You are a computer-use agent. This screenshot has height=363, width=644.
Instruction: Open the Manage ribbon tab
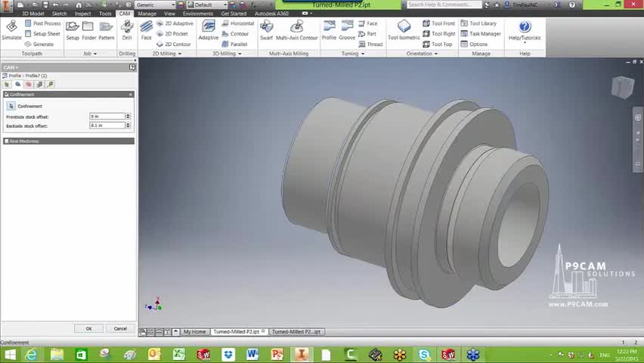[147, 14]
